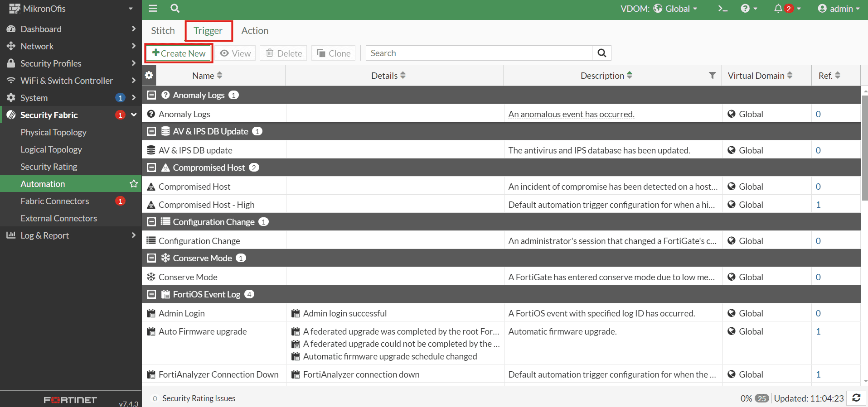This screenshot has width=868, height=407.
Task: Click the Dashboard sidebar icon
Action: (x=11, y=29)
